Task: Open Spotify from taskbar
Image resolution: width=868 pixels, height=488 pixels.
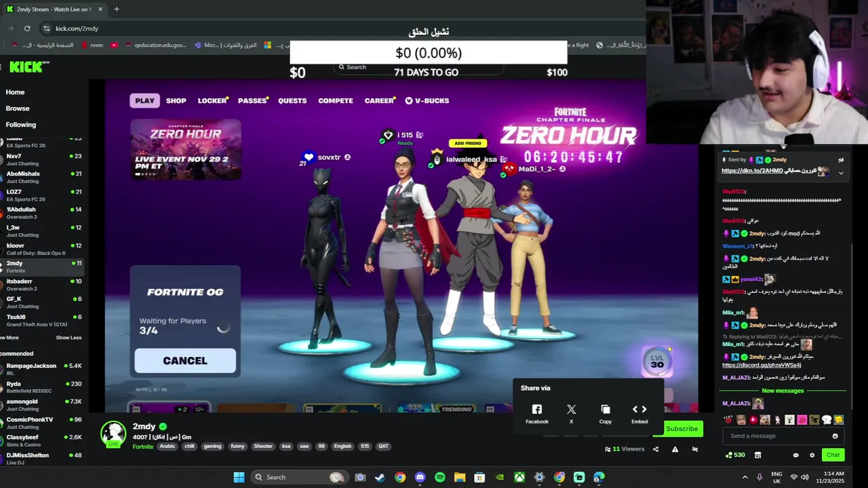Action: click(439, 477)
